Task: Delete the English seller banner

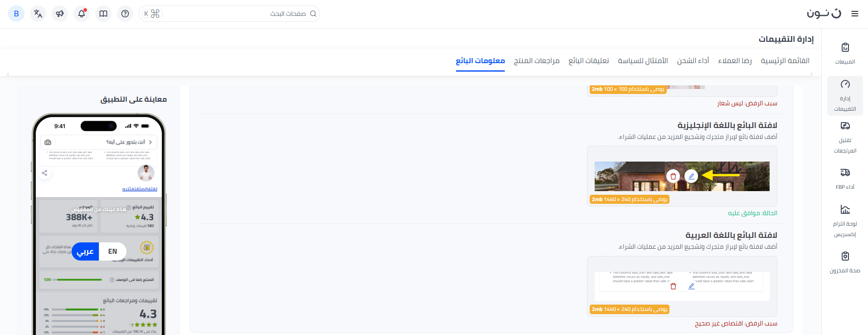Action: pyautogui.click(x=673, y=176)
